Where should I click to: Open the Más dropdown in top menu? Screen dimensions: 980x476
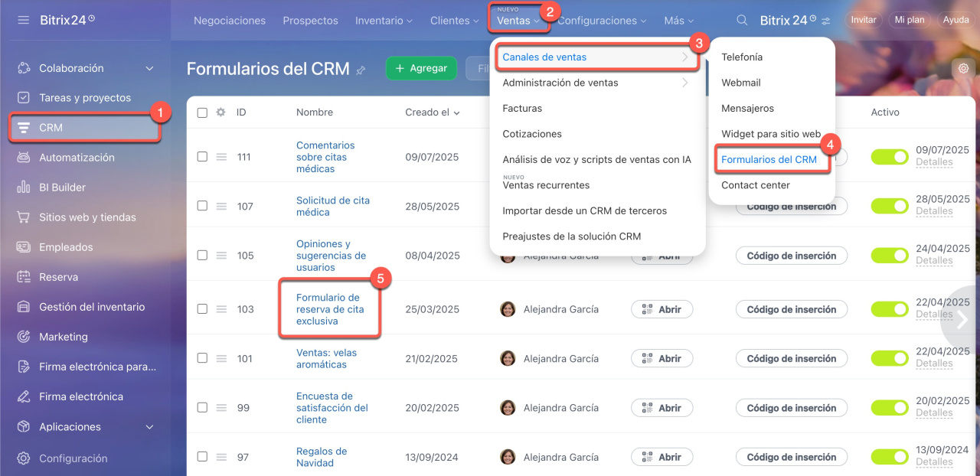pos(679,21)
